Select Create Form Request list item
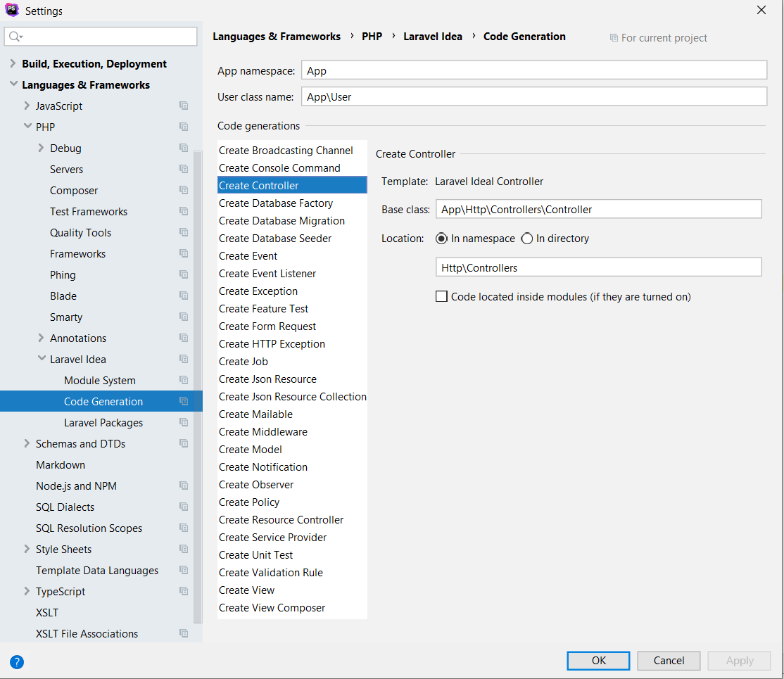The width and height of the screenshot is (784, 679). tap(292, 326)
